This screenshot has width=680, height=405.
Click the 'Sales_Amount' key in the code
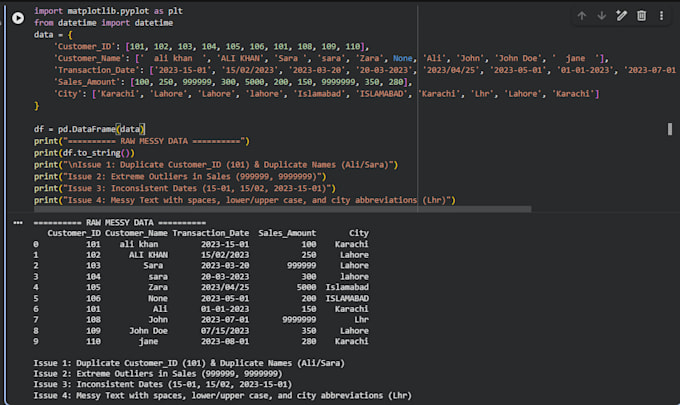[87, 82]
